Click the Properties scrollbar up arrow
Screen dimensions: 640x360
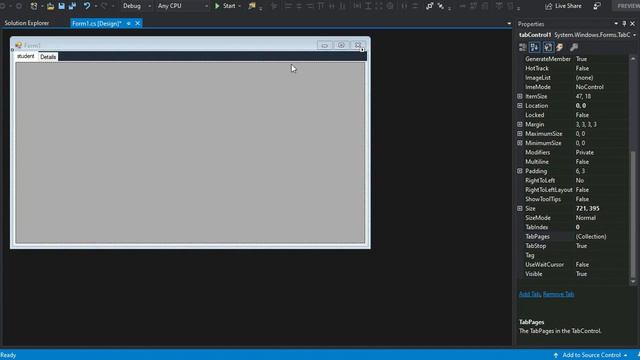[x=633, y=59]
